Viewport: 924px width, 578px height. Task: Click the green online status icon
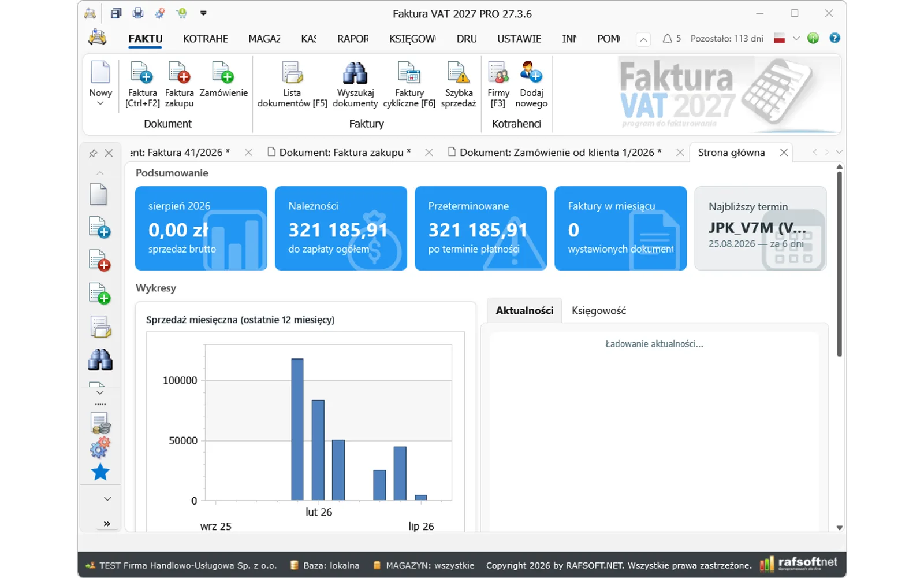tap(813, 38)
